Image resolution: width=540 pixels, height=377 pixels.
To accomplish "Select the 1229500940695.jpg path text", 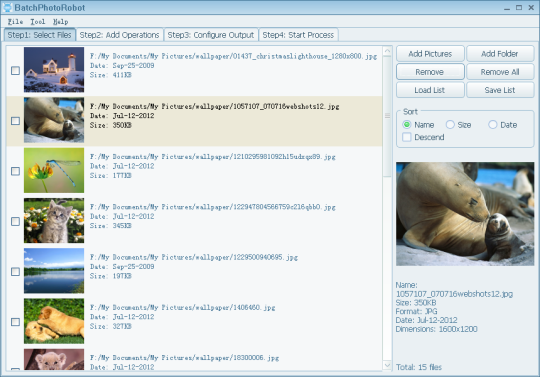I will pyautogui.click(x=194, y=257).
